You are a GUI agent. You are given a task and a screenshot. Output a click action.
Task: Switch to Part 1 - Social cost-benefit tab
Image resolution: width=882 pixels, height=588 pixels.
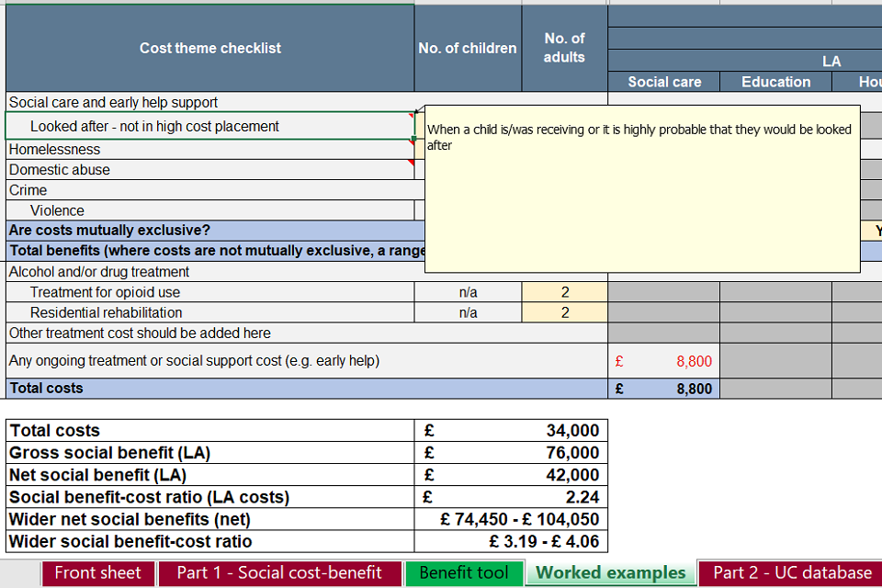pos(279,572)
